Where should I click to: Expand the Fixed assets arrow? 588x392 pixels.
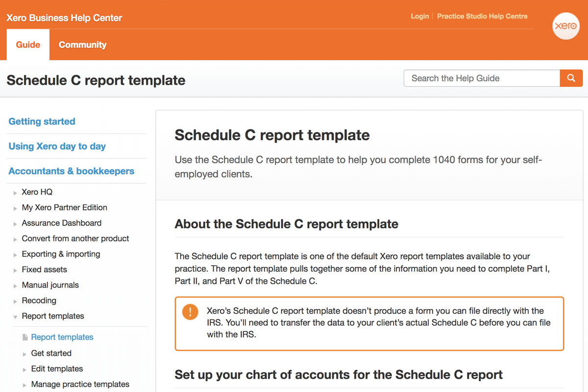point(16,270)
